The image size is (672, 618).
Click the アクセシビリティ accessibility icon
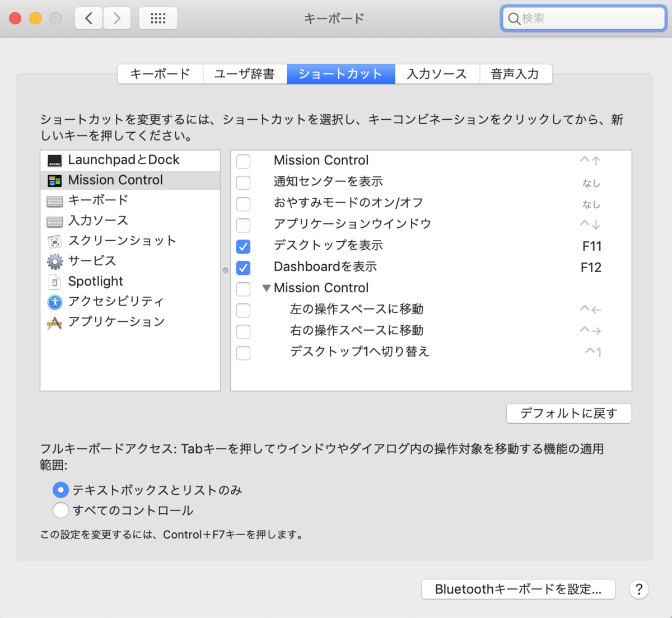pyautogui.click(x=55, y=302)
